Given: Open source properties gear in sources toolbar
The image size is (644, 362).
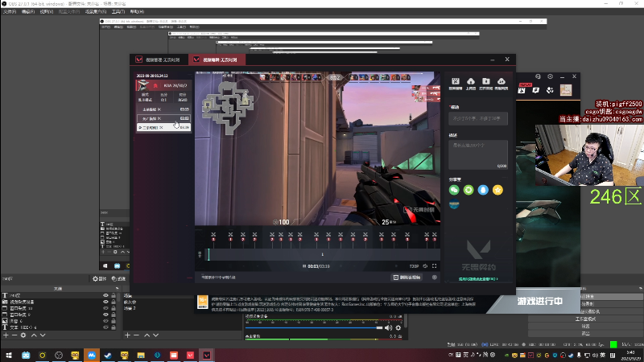Looking at the screenshot, I should pyautogui.click(x=23, y=335).
